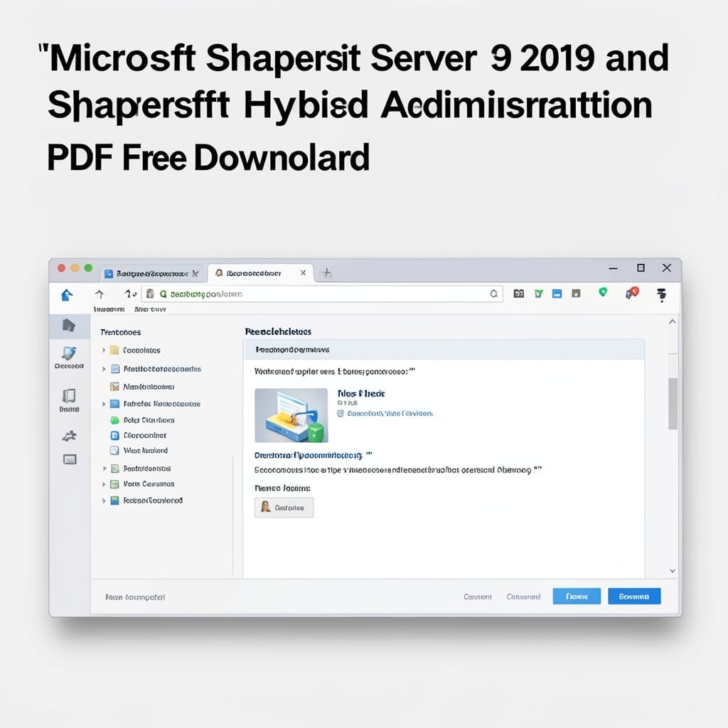
Task: Select the tree item with green blob icon
Action: 142,420
